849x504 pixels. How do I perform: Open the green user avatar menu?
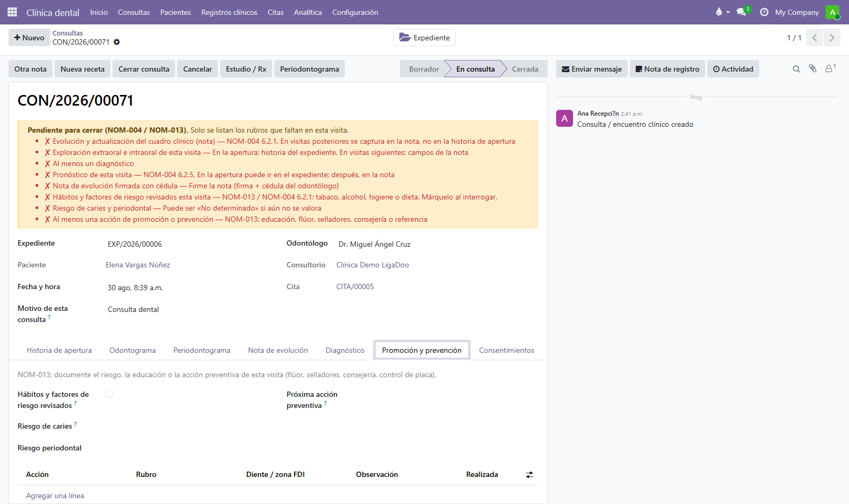pos(833,12)
